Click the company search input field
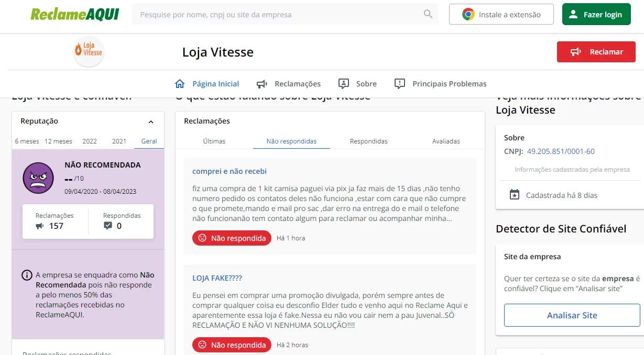This screenshot has width=644, height=355. 285,14
